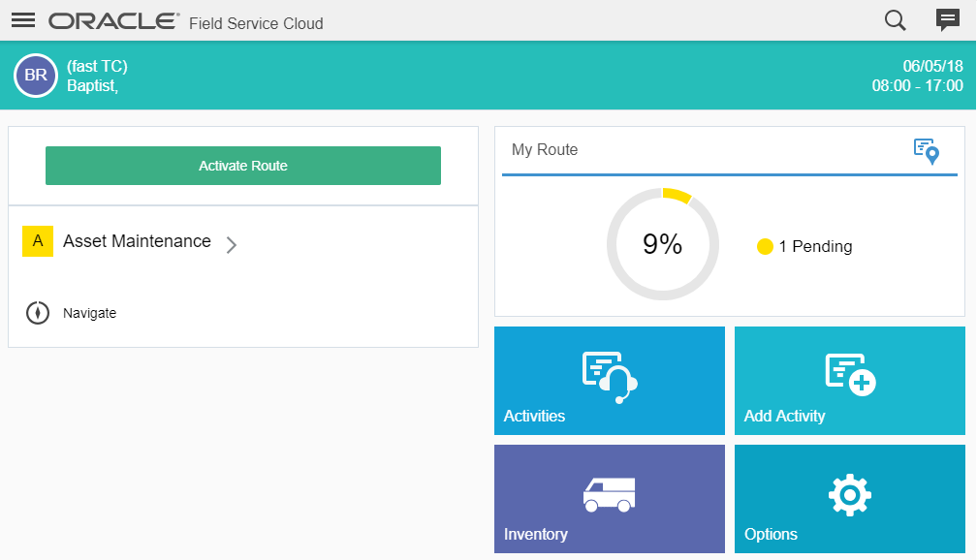Click the BR user avatar
Viewport: 977px width, 560px height.
tap(36, 76)
